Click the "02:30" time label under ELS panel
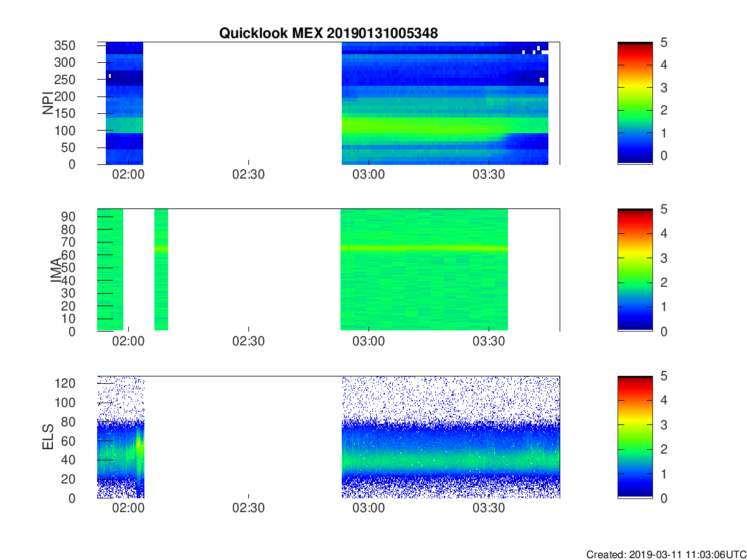Viewport: 747px width, 560px height. (248, 508)
